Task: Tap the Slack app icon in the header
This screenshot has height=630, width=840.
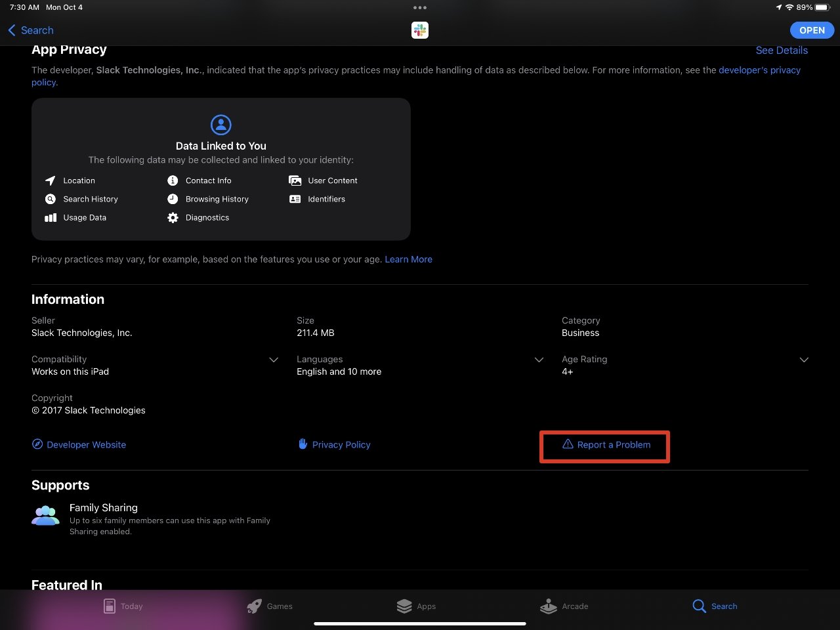Action: [x=420, y=30]
